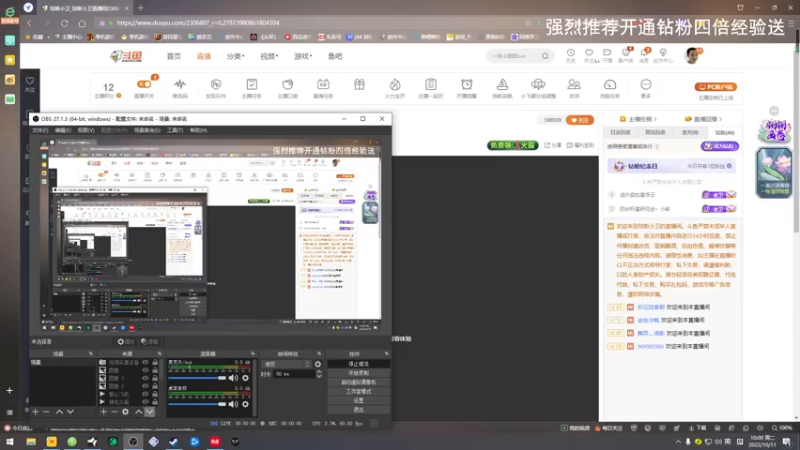800x450 pixels.
Task: Open the scene transition type dropdown in OBS
Action: (x=286, y=364)
